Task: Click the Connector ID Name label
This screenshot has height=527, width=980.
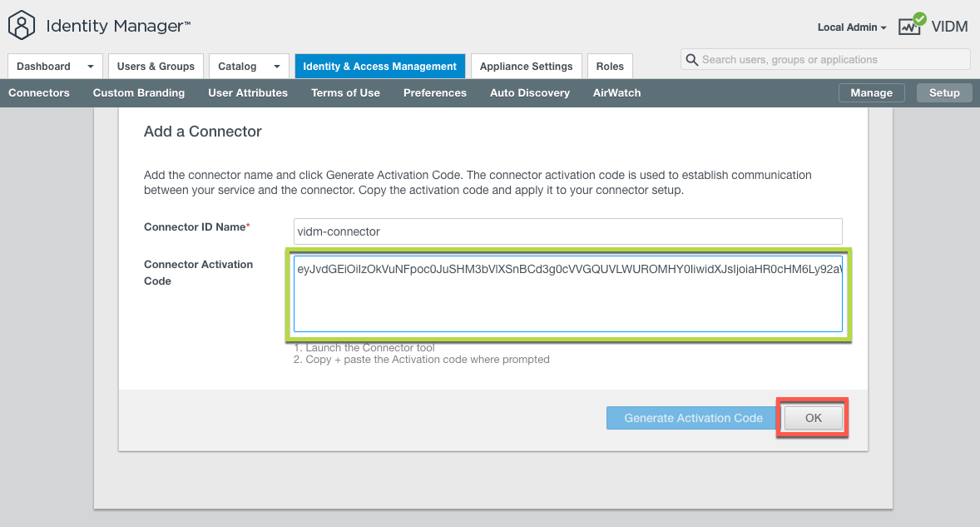Action: [197, 227]
